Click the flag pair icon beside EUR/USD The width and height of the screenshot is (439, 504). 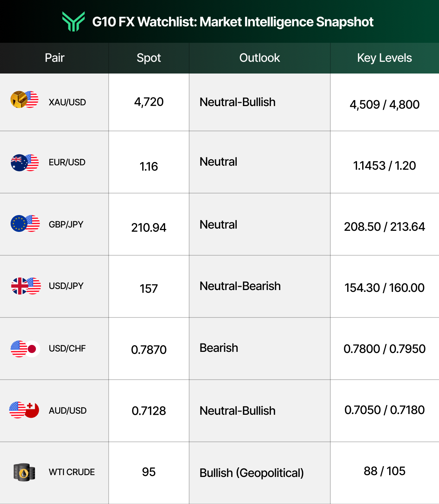25,163
